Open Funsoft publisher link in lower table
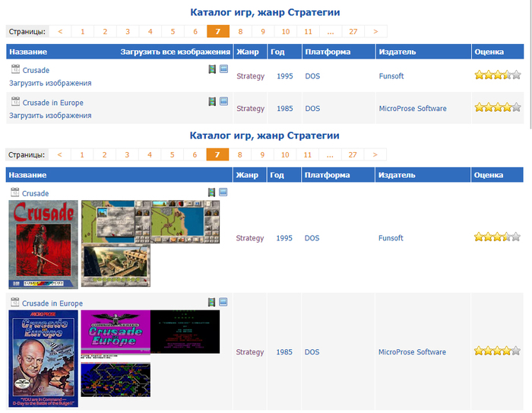Screen dimensions: 532x413 [391, 238]
